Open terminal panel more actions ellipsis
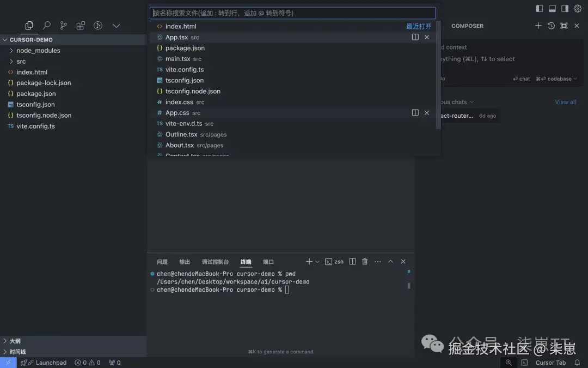Viewport: 588px width, 368px height. (378, 261)
